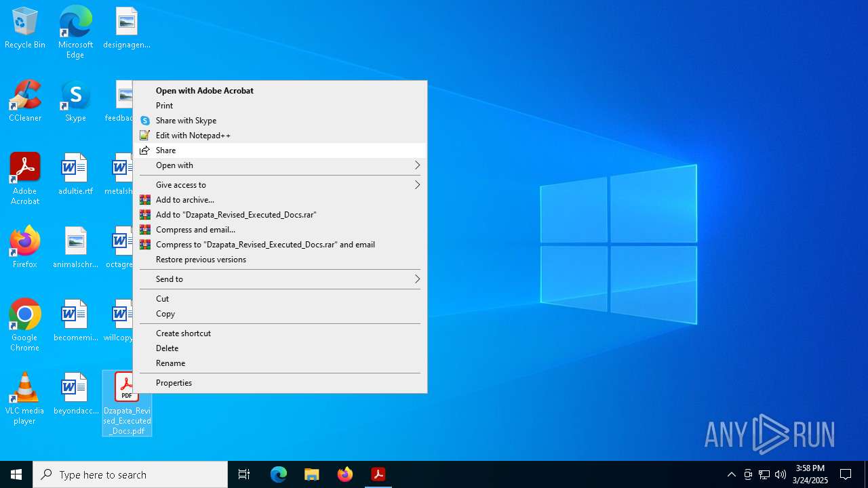
Task: Open the Recycle Bin desktop icon
Action: (x=25, y=28)
